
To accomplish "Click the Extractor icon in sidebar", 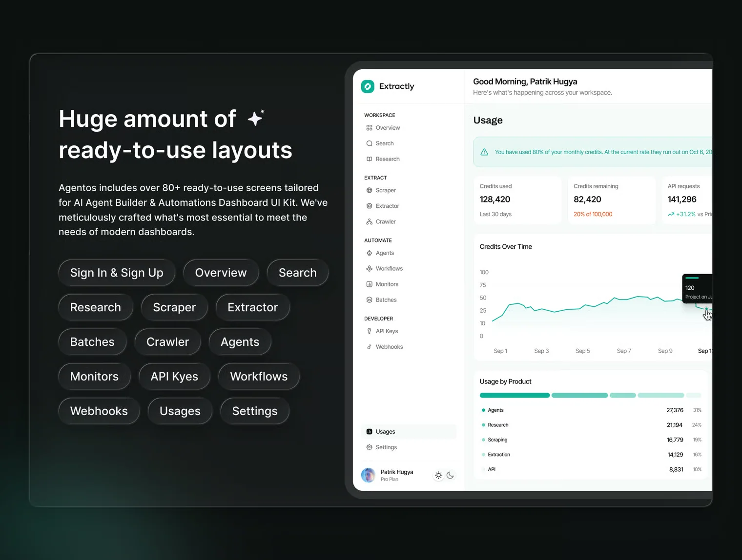I will pyautogui.click(x=370, y=206).
